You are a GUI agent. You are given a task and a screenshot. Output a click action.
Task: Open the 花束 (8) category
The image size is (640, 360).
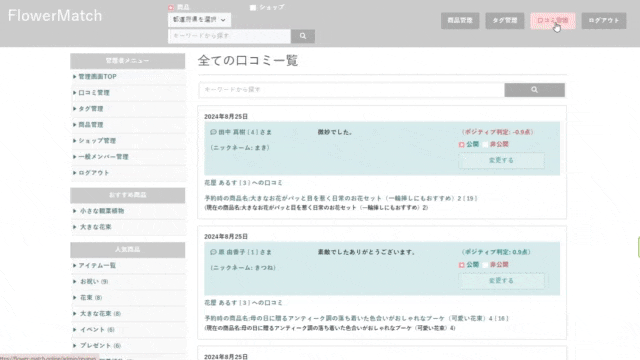click(x=91, y=298)
